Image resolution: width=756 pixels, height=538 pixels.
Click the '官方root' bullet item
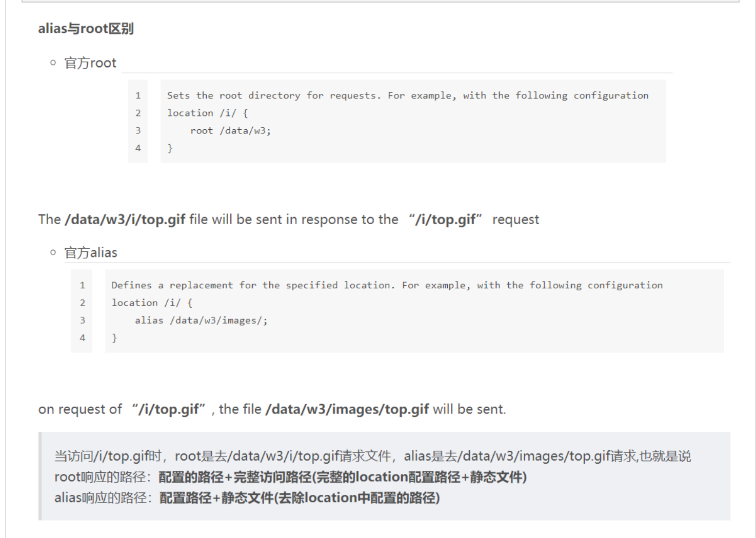90,63
